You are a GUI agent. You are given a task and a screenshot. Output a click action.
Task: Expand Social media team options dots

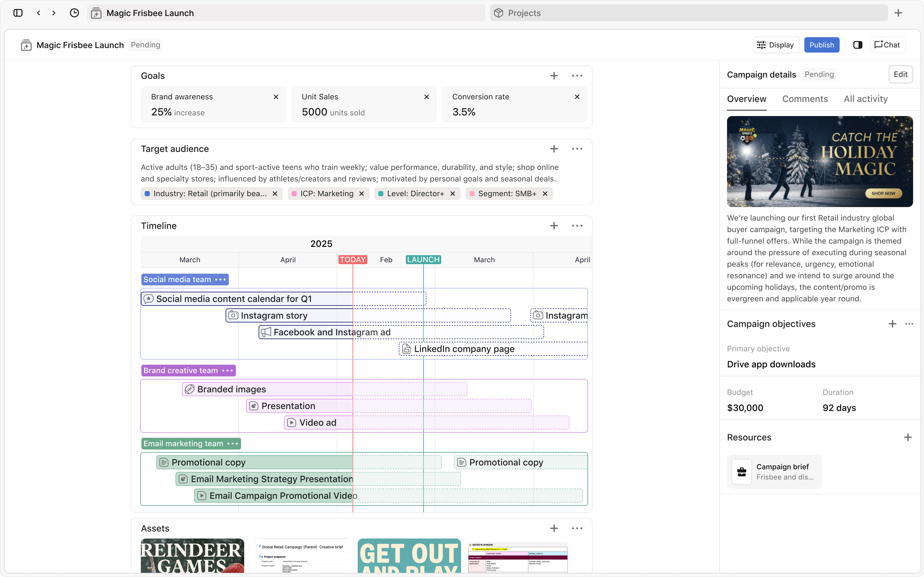pyautogui.click(x=220, y=280)
